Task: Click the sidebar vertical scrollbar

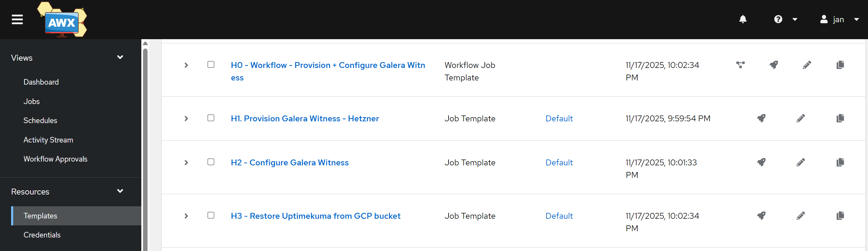Action: coord(145,146)
